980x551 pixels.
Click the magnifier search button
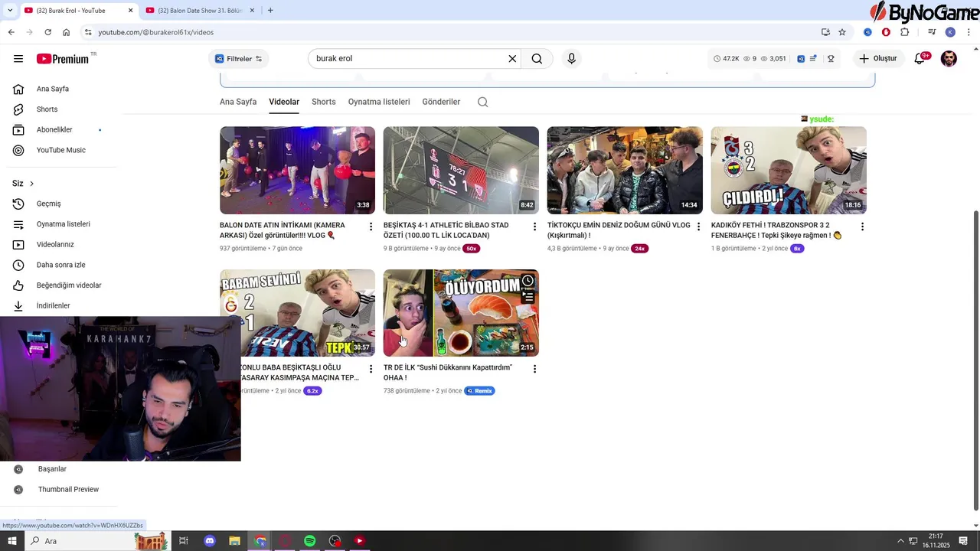(x=537, y=59)
